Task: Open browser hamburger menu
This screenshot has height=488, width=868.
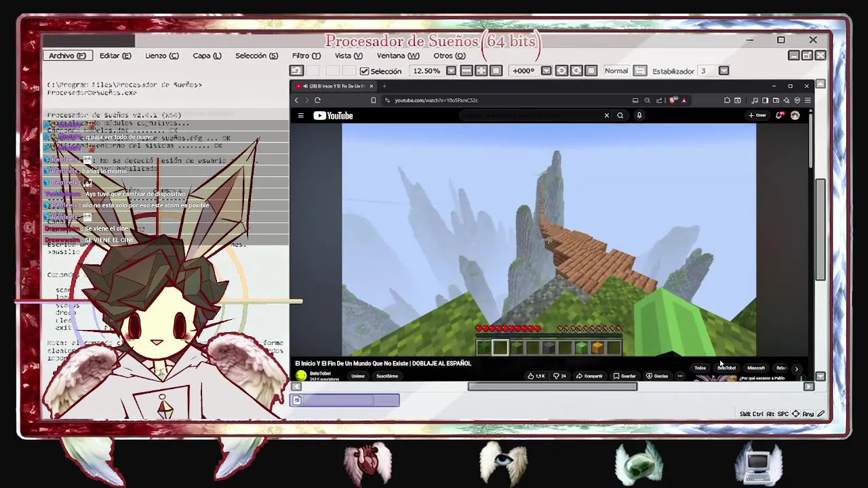Action: 807,100
